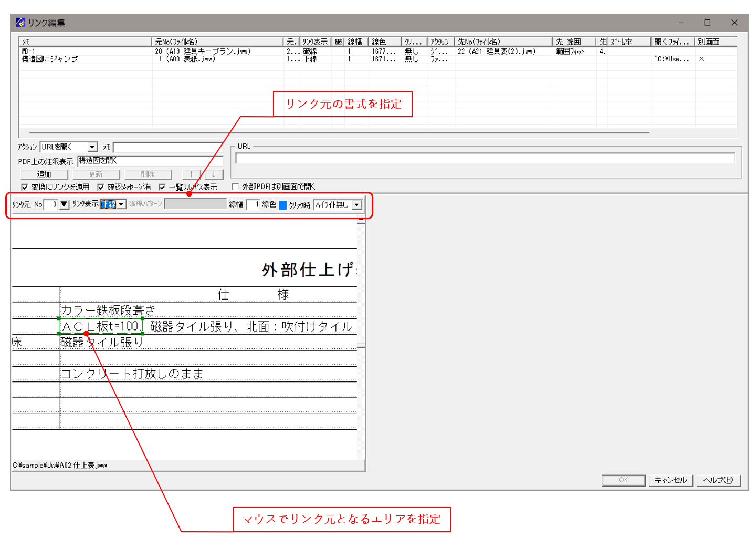
Task: Select the WD-1 link row
Action: [x=79, y=51]
